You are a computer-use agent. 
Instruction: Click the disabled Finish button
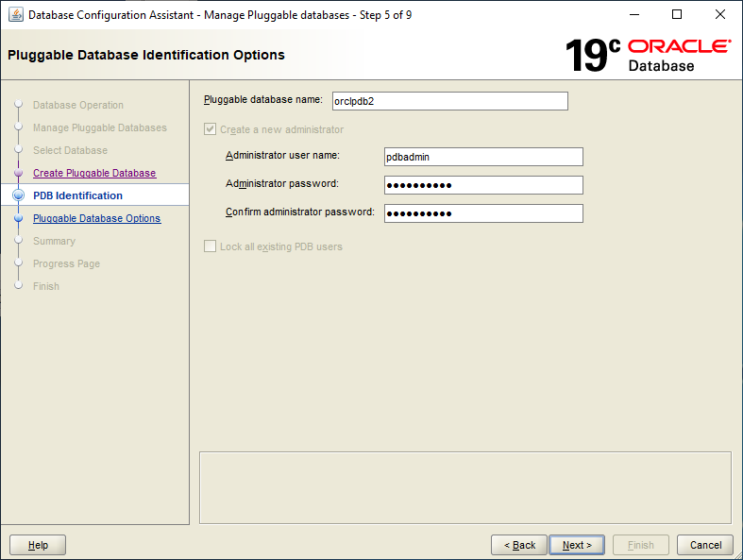(x=641, y=545)
